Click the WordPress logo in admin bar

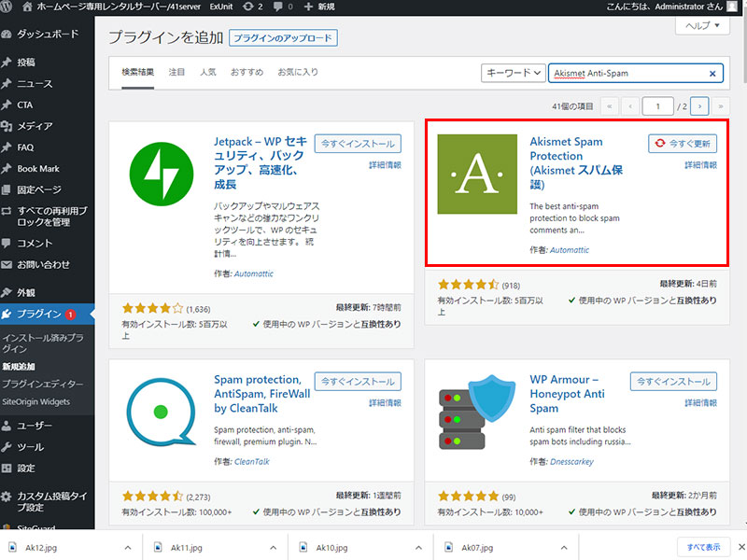click(x=9, y=7)
